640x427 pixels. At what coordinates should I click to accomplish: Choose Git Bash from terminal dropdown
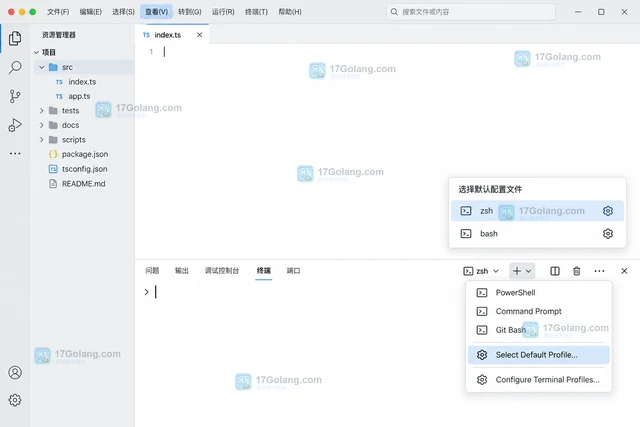pyautogui.click(x=539, y=330)
